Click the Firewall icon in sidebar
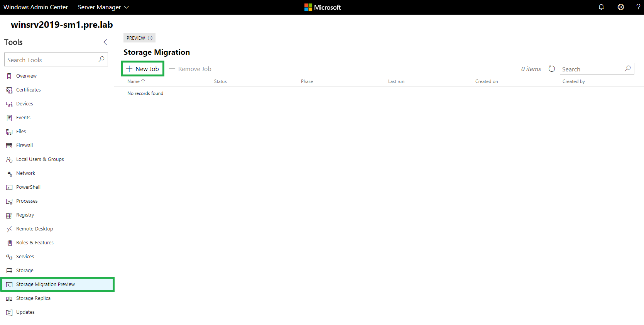 pyautogui.click(x=9, y=146)
